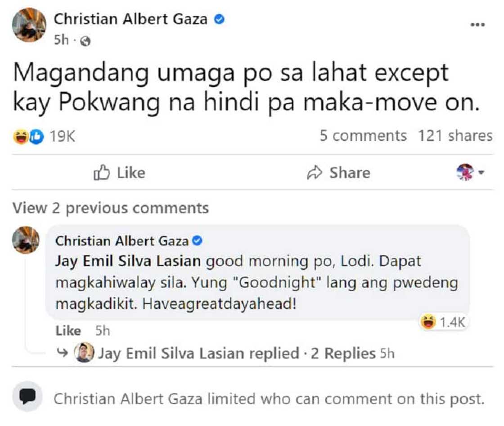Image resolution: width=504 pixels, height=426 pixels.
Task: Expand View 2 previous comments
Action: click(x=111, y=208)
